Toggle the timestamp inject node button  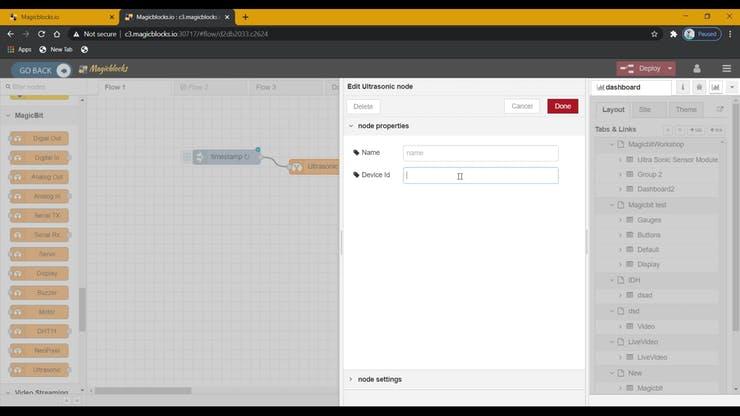pyautogui.click(x=187, y=157)
